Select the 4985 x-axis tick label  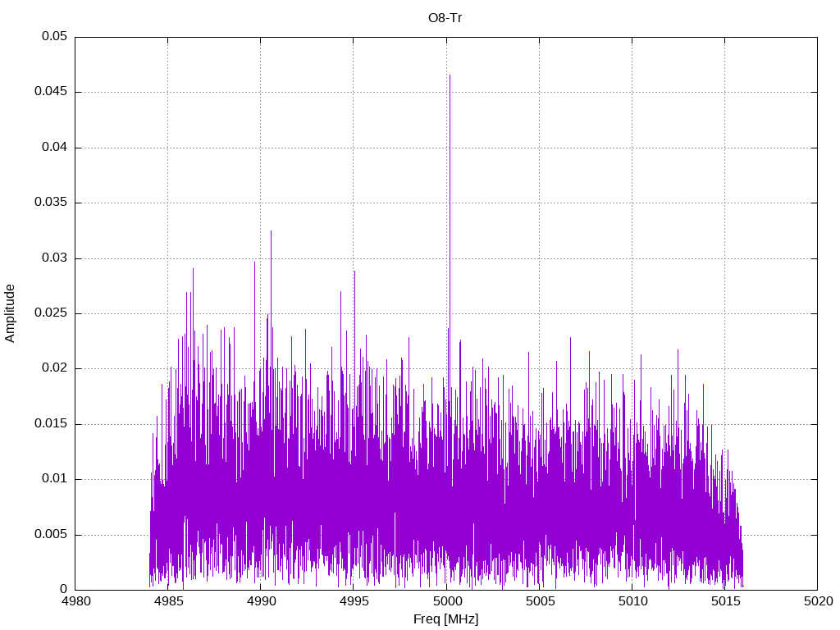point(167,601)
